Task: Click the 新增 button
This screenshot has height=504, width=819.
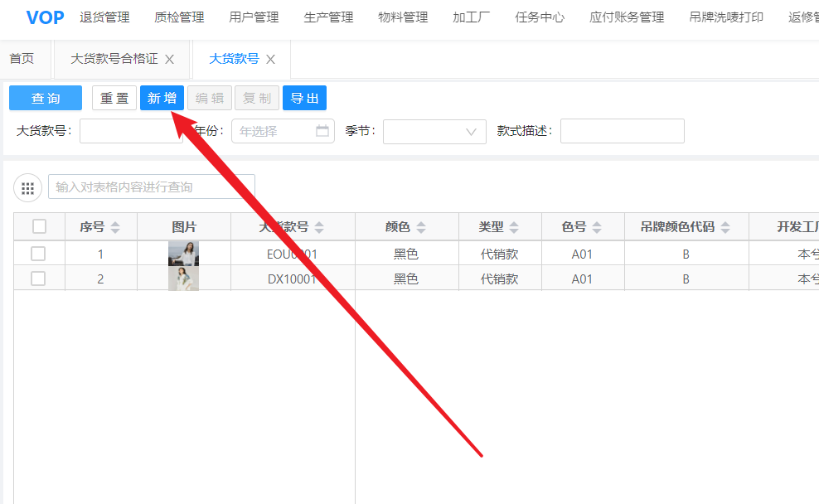Action: point(162,98)
